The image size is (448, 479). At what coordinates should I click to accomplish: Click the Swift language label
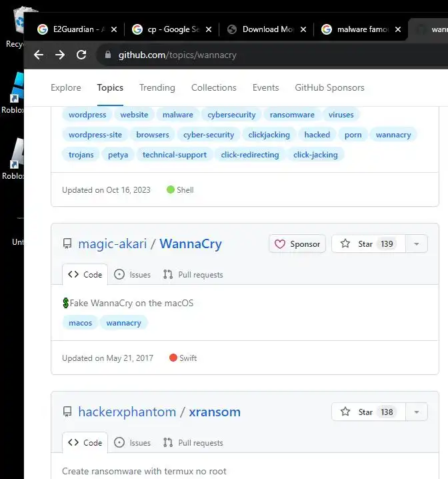[x=188, y=358]
